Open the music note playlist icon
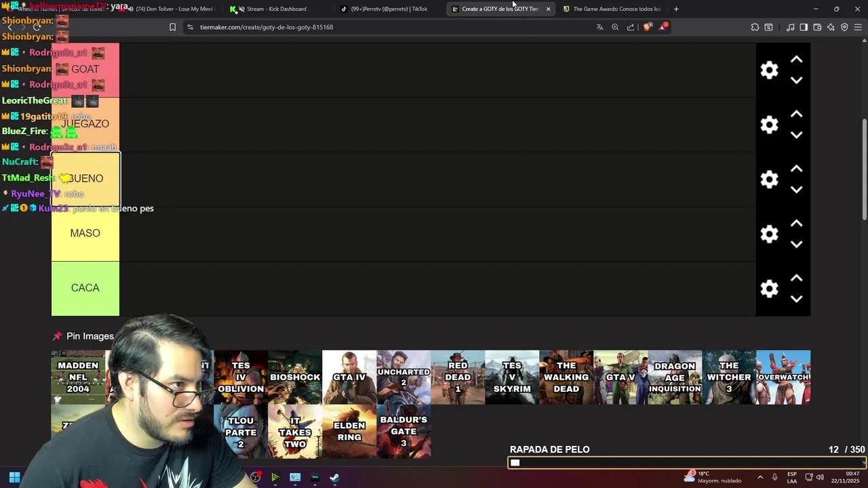This screenshot has width=868, height=488. [x=790, y=27]
